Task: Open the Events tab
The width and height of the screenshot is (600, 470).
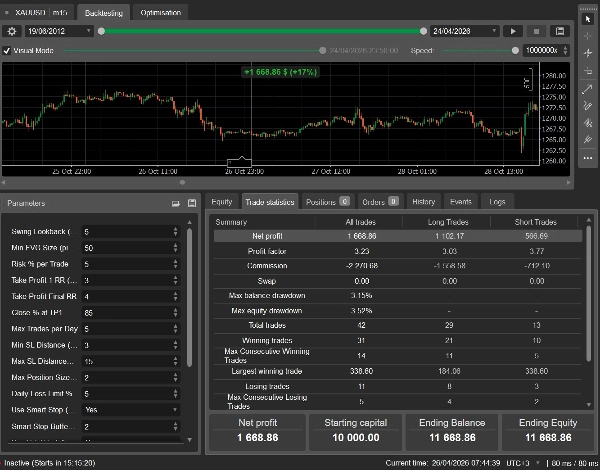Action: (461, 202)
